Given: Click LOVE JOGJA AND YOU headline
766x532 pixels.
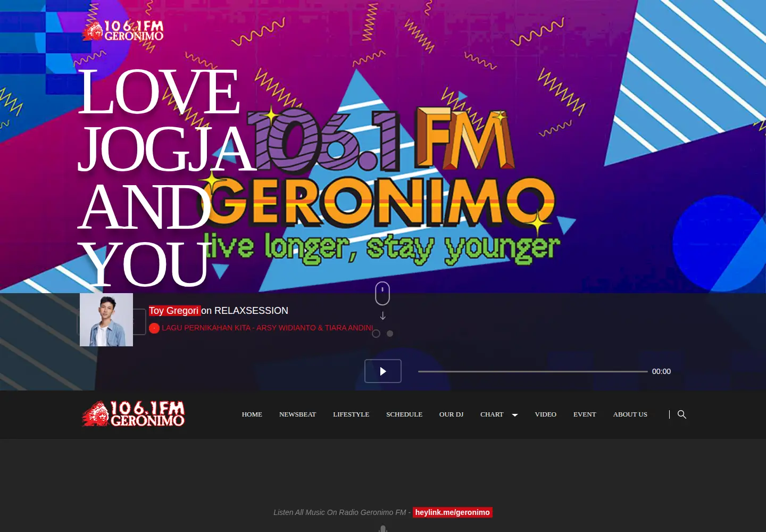Looking at the screenshot, I should 168,178.
